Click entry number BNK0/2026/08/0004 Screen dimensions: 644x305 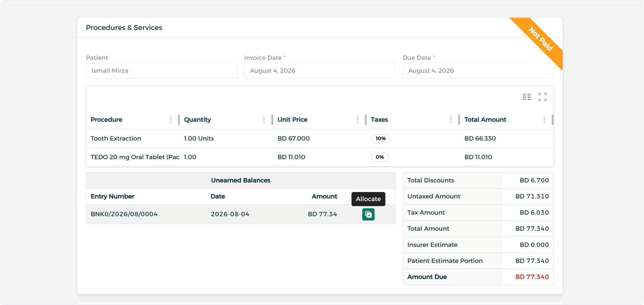124,214
